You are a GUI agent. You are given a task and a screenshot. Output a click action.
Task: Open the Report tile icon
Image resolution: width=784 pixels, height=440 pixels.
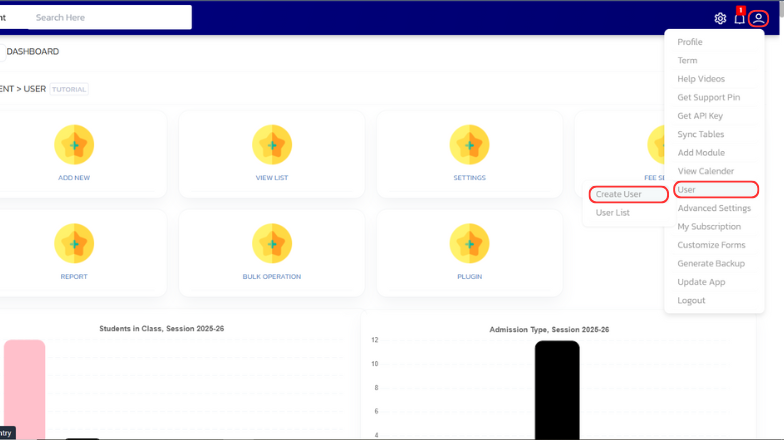[74, 244]
